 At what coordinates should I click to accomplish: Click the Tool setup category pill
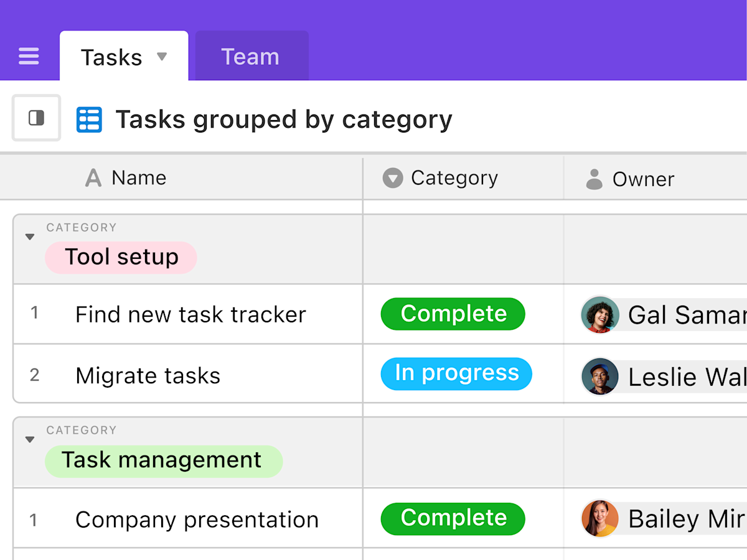tap(120, 257)
